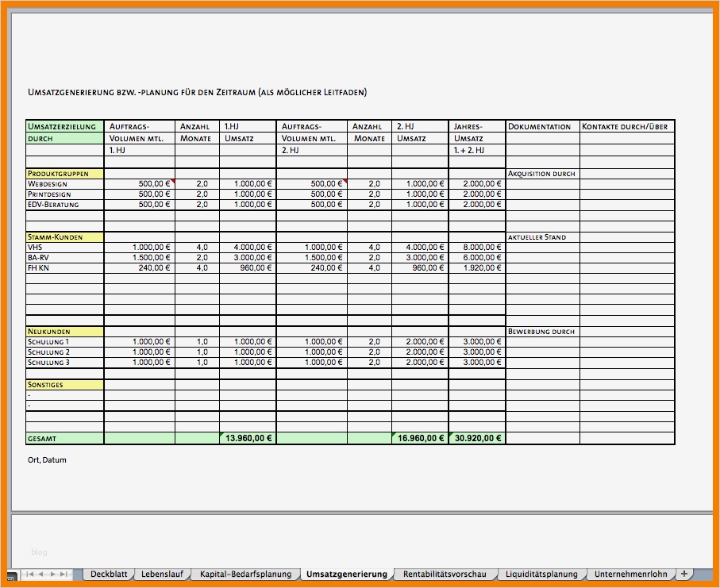
Task: Select the Unternehmenrlohn sheet tab
Action: pyautogui.click(x=633, y=573)
